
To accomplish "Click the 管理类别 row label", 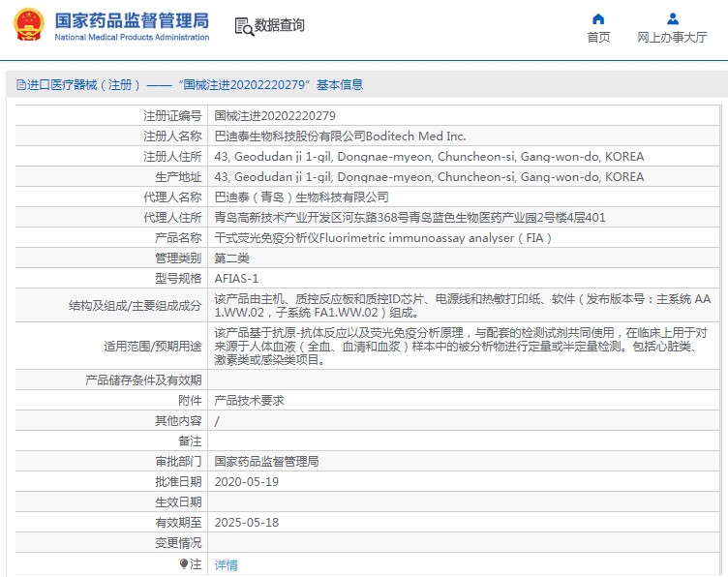I will (178, 258).
